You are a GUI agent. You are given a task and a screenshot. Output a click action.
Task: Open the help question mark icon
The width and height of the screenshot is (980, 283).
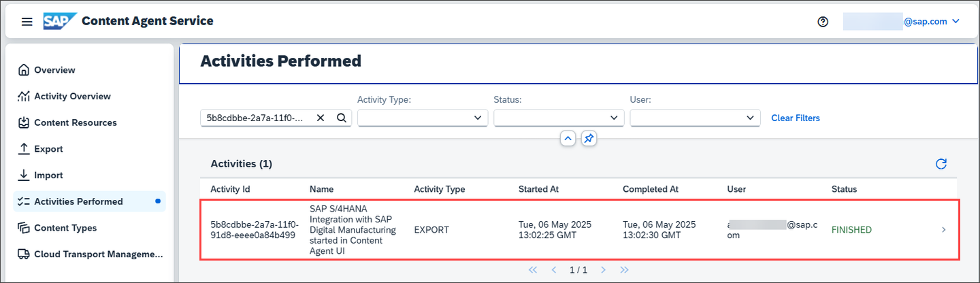(823, 22)
